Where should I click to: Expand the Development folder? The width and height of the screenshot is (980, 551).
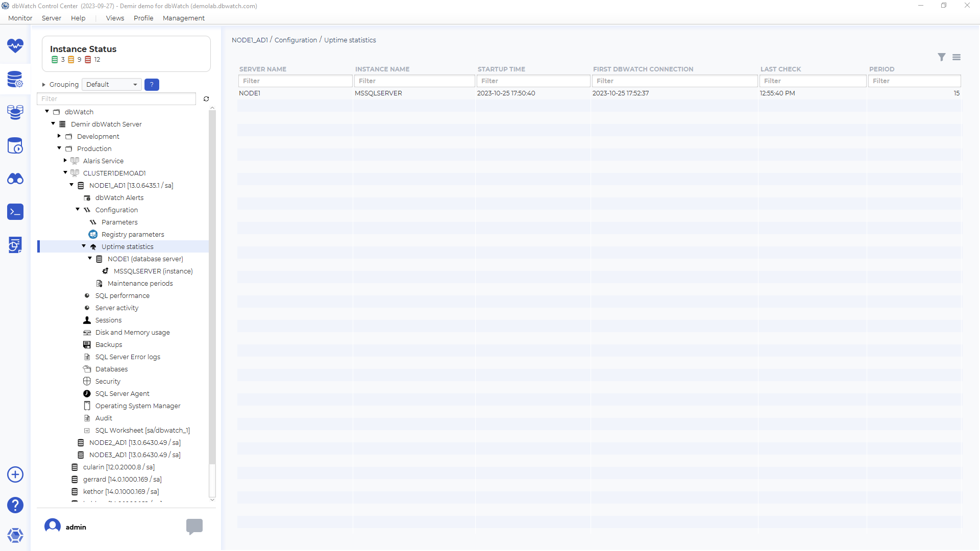click(59, 136)
